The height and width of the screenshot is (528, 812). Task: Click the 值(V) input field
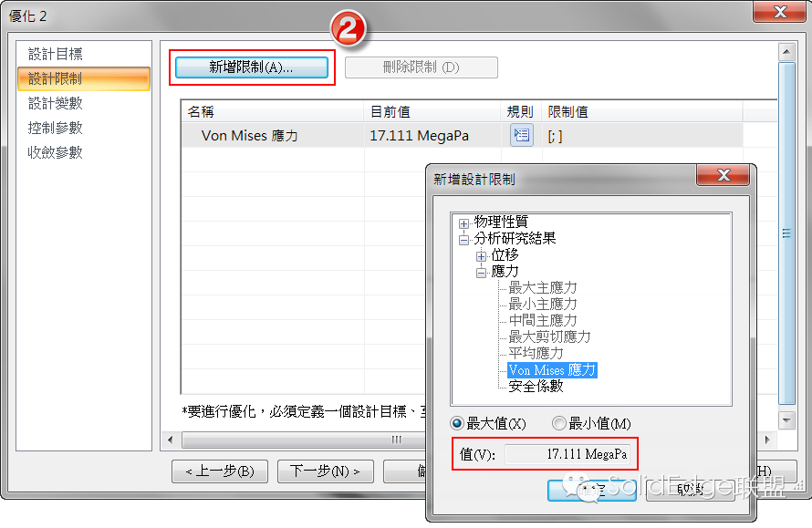pyautogui.click(x=567, y=454)
